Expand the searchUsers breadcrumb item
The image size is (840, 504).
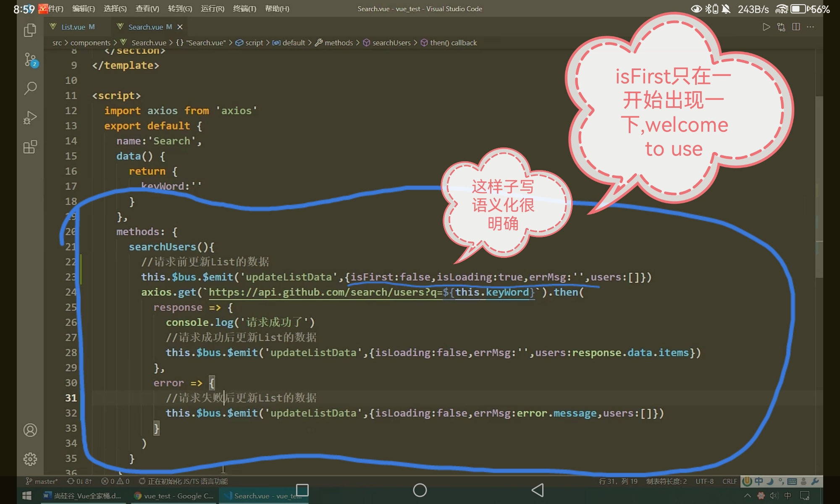[391, 43]
